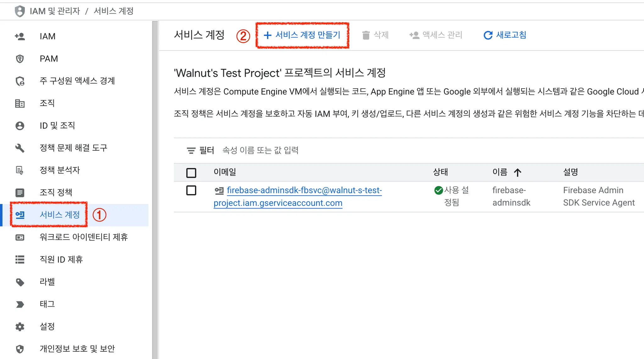The width and height of the screenshot is (644, 359).
Task: Click the wrench icon for 정책 문제 해결 도구
Action: [20, 148]
